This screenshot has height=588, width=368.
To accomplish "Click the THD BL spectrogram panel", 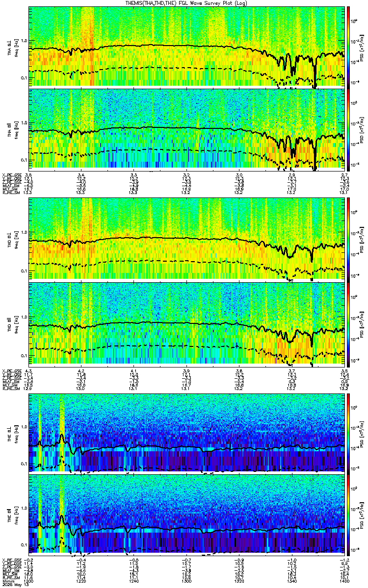I will coord(187,239).
